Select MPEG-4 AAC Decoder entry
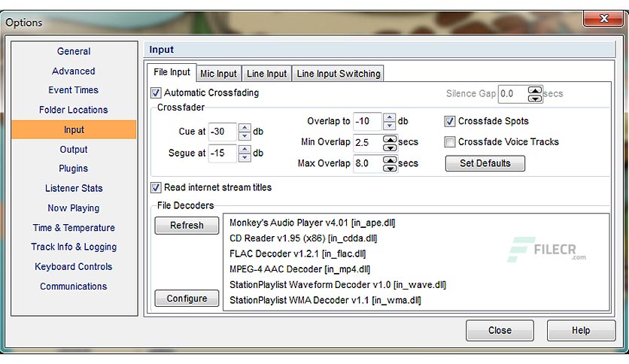Viewport: 629px width, 364px height. [299, 269]
